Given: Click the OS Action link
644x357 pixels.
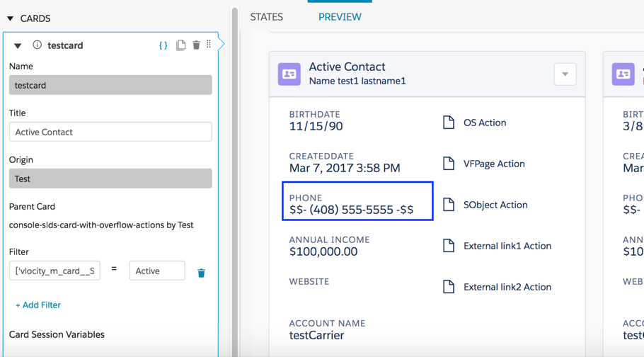Looking at the screenshot, I should point(485,123).
